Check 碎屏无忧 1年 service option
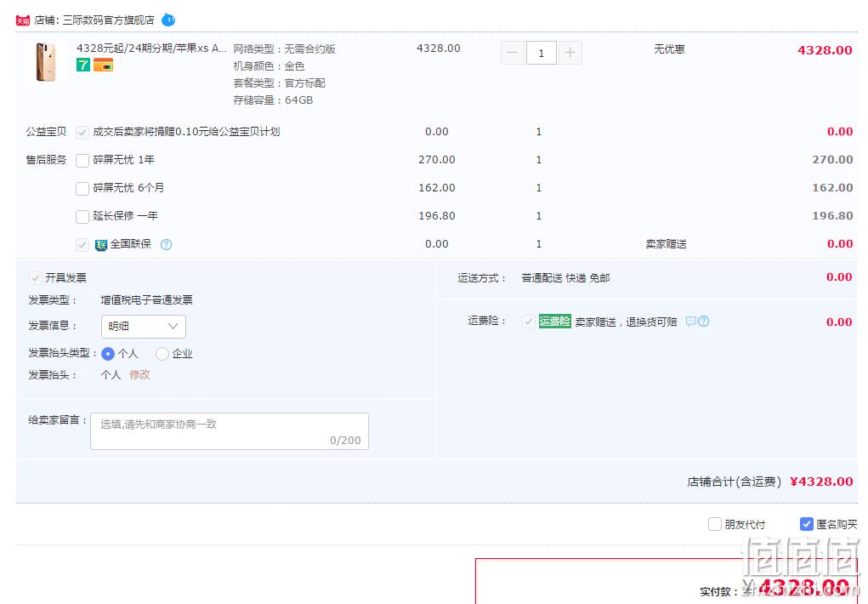Viewport: 868px width, 604px height. (x=82, y=161)
